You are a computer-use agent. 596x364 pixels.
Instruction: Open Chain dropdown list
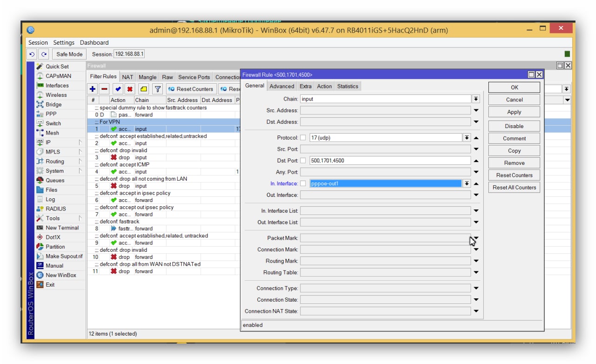pyautogui.click(x=476, y=99)
